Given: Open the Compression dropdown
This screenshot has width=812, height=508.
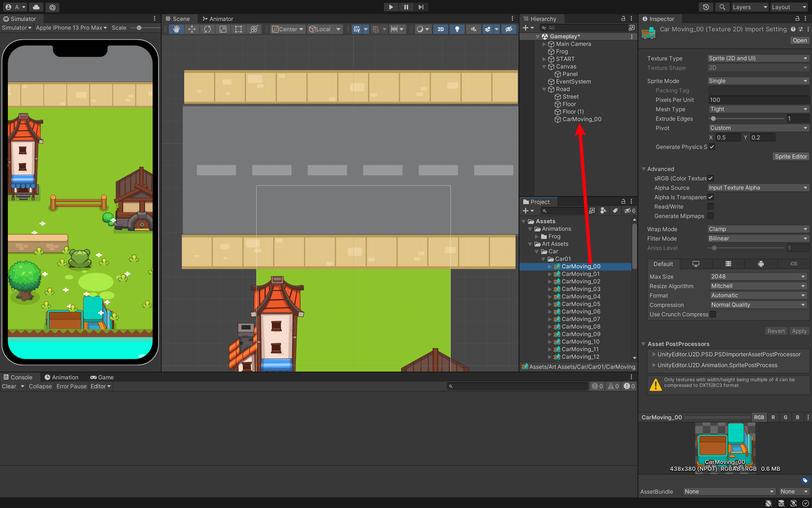Looking at the screenshot, I should (758, 305).
